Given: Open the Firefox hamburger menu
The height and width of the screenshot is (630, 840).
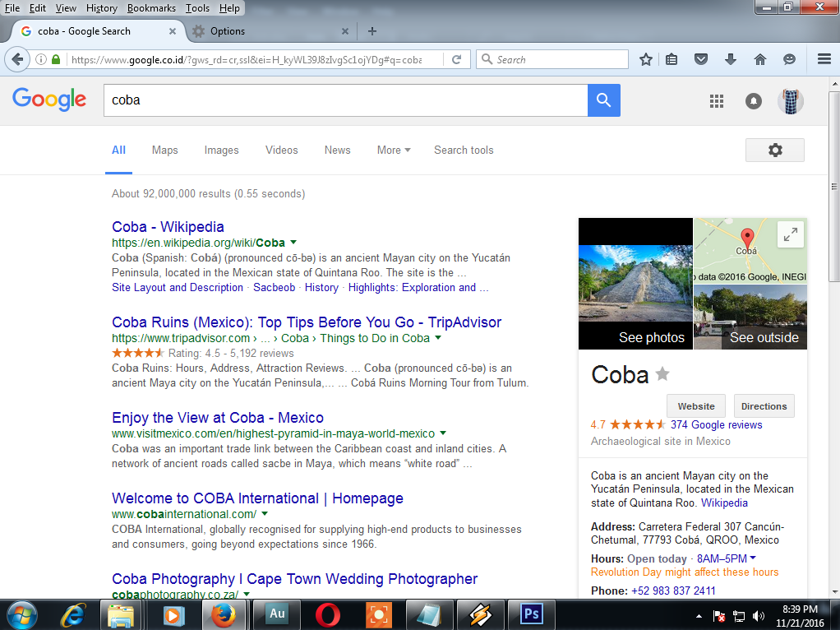Looking at the screenshot, I should tap(824, 59).
